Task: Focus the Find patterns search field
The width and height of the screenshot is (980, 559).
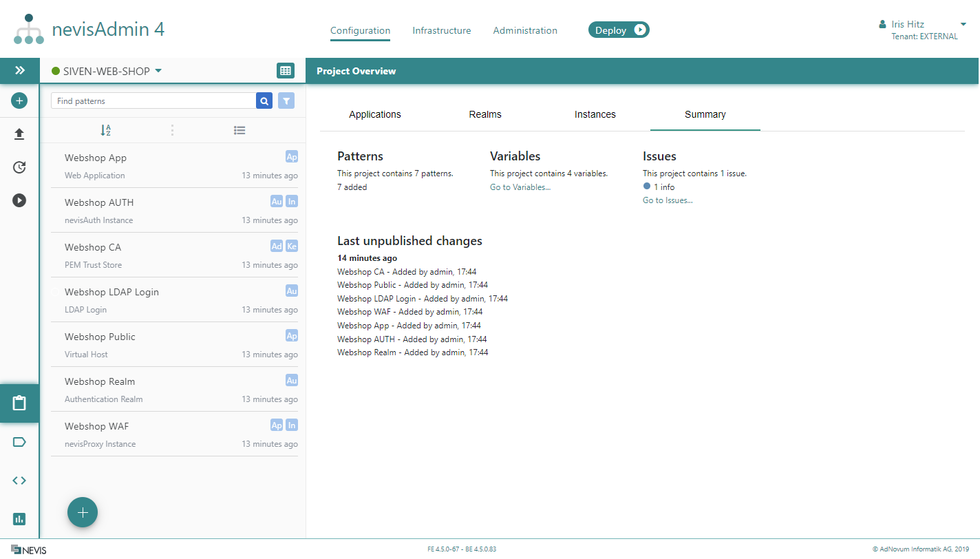Action: 153,101
